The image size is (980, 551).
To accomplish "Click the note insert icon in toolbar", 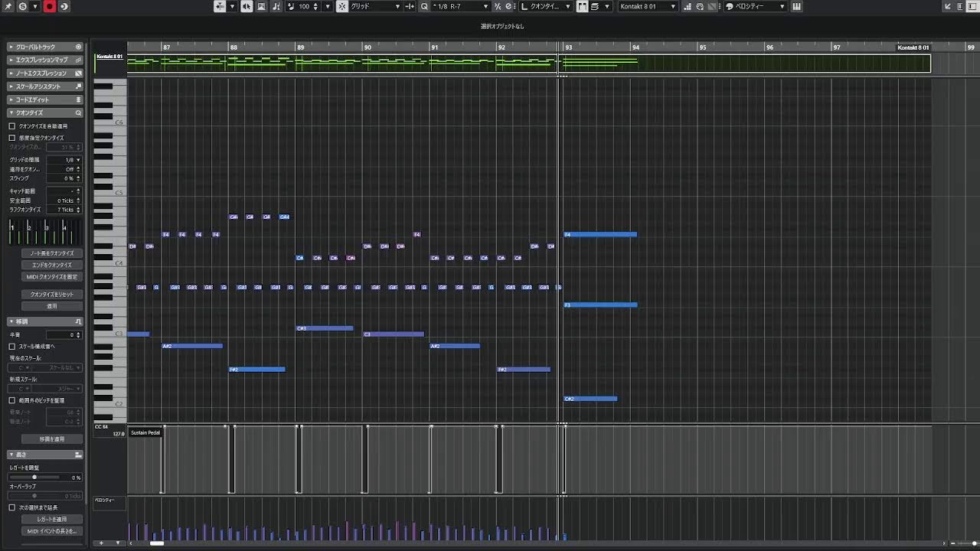I will click(276, 6).
